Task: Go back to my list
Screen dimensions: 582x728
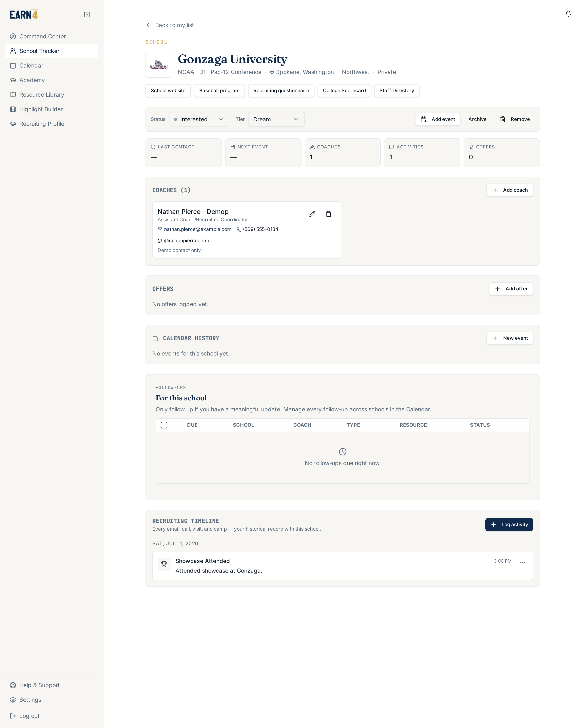Action: tap(170, 25)
